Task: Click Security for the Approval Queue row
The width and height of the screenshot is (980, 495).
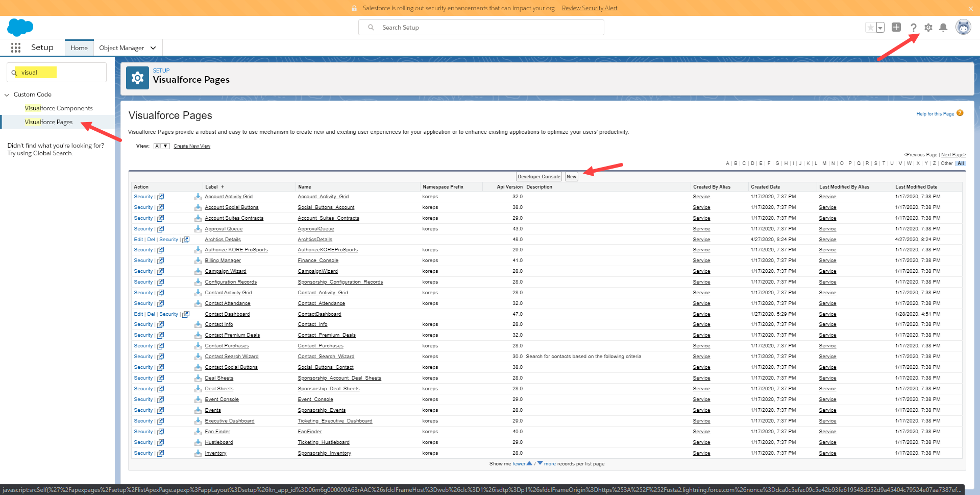Action: tap(143, 229)
